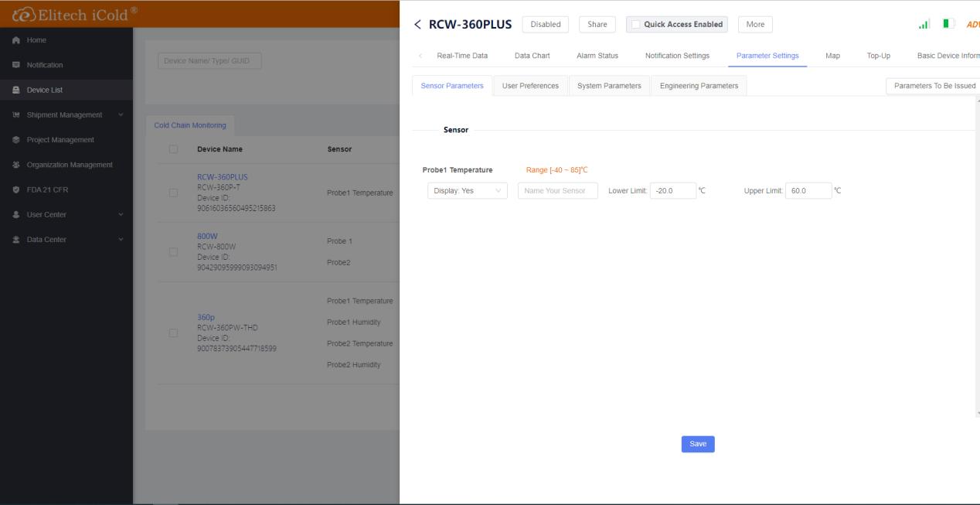Open the RCW-360PLUS device link
The height and width of the screenshot is (505, 980).
[x=223, y=177]
